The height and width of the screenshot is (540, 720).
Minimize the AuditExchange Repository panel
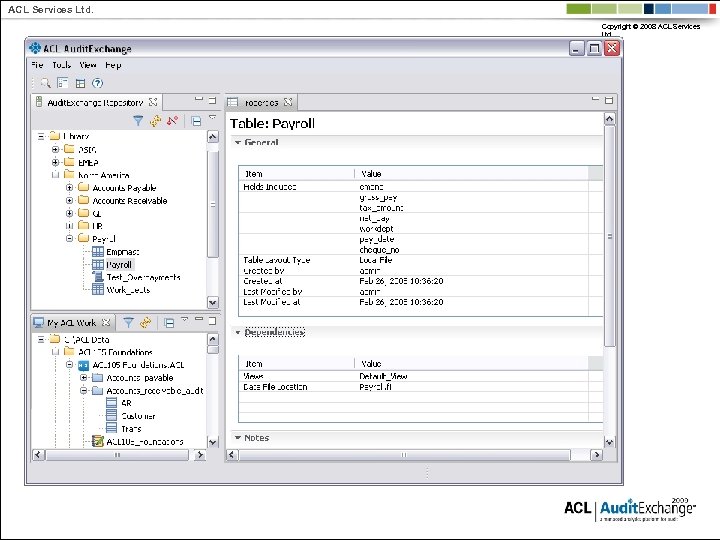click(198, 99)
